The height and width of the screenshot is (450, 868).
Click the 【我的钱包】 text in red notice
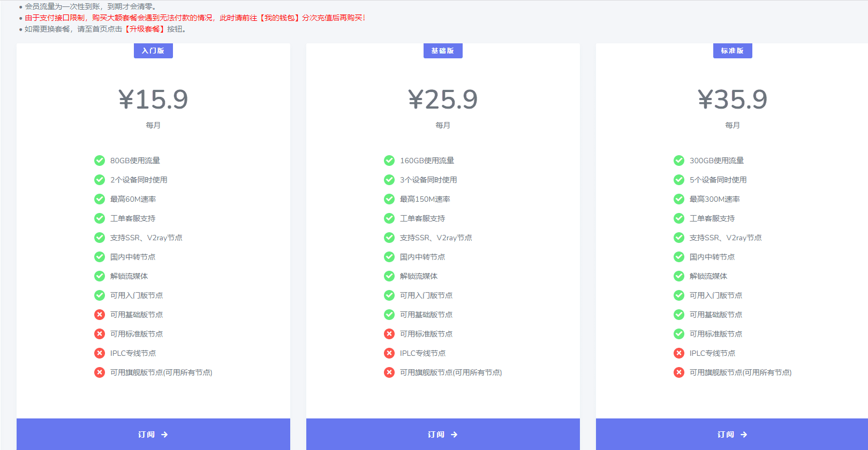pos(280,18)
